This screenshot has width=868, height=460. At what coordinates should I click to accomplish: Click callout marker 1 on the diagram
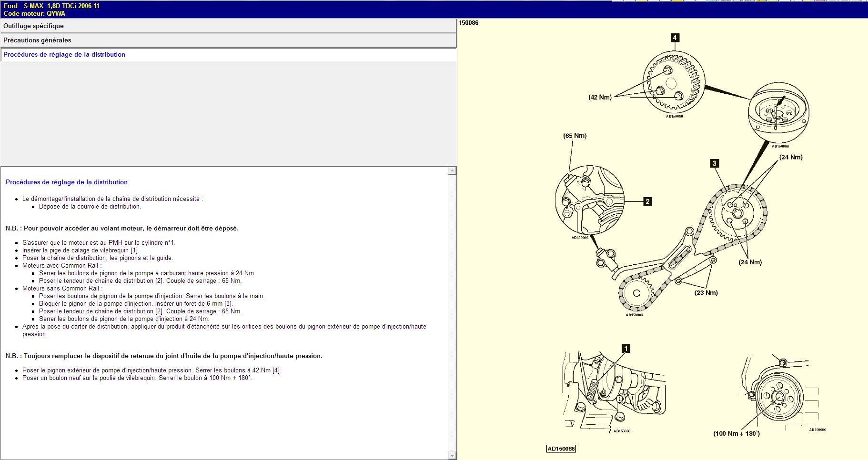pyautogui.click(x=626, y=349)
